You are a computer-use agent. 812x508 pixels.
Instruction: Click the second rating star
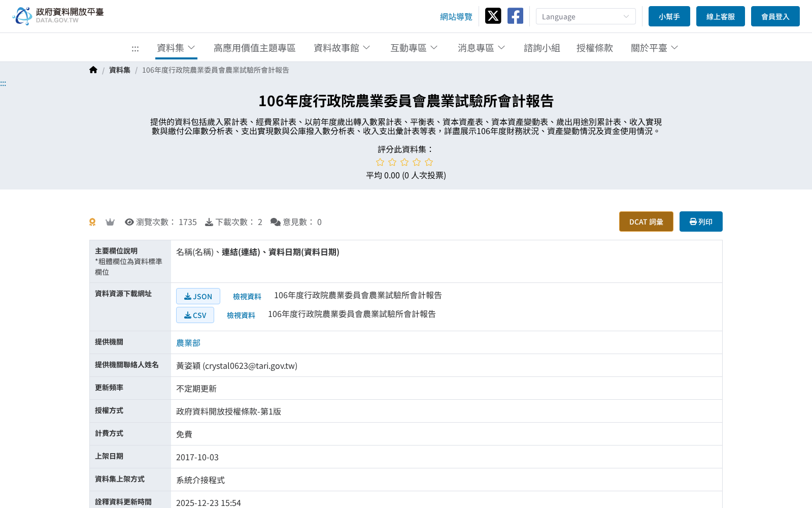click(392, 162)
